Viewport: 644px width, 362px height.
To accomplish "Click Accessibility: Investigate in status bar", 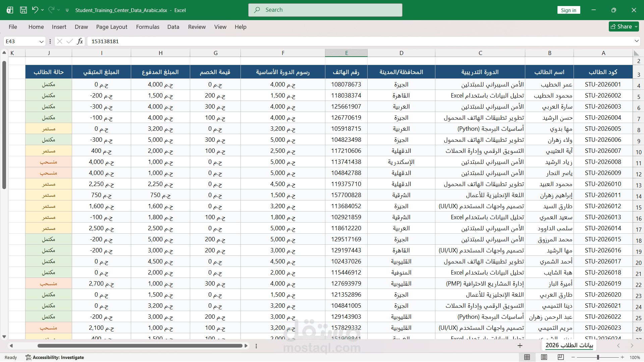I will click(x=55, y=358).
